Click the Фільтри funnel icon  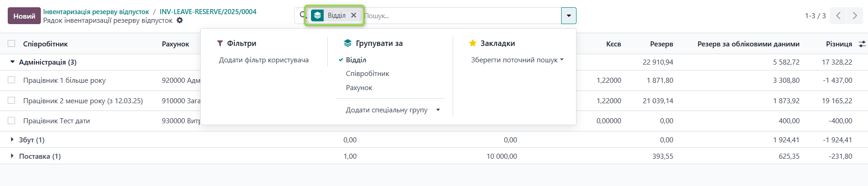[220, 43]
